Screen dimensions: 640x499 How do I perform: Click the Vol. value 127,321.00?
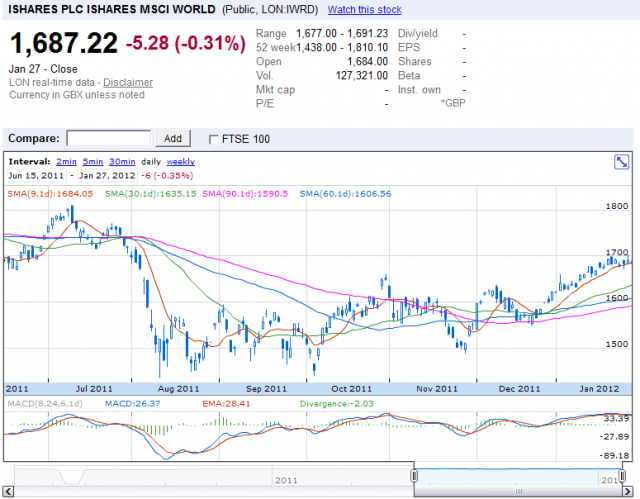click(x=362, y=75)
